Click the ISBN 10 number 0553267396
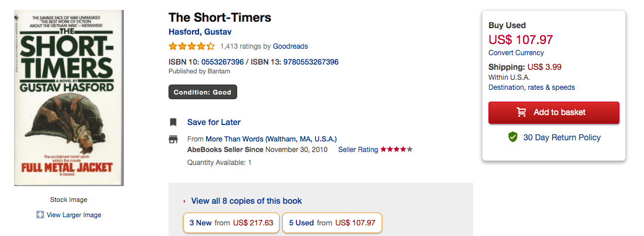The image size is (644, 236). point(222,62)
